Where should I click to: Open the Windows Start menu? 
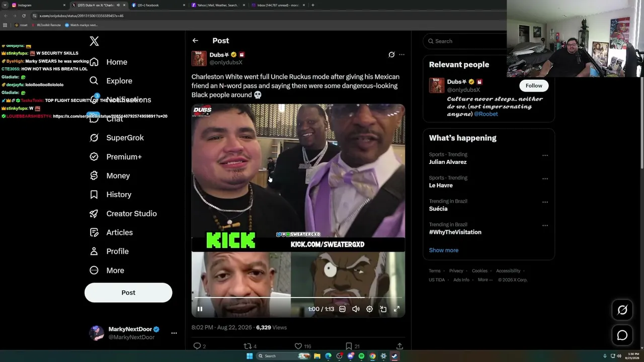pos(249,356)
